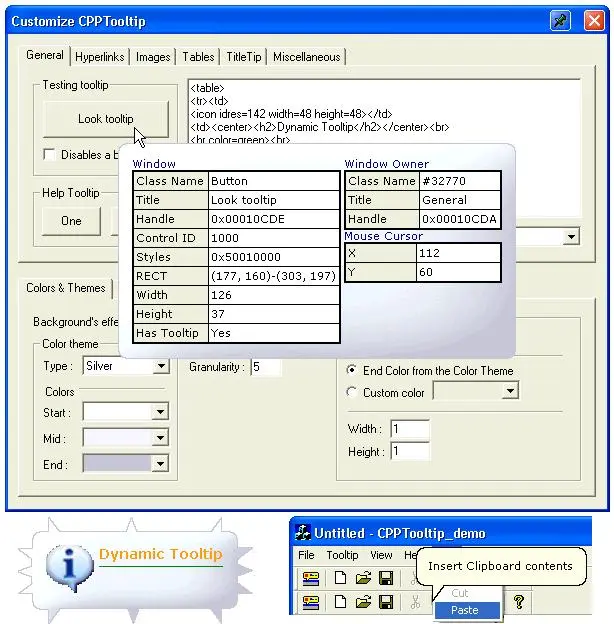Image resolution: width=614 pixels, height=624 pixels.
Task: Click the Width input field
Action: 409,429
